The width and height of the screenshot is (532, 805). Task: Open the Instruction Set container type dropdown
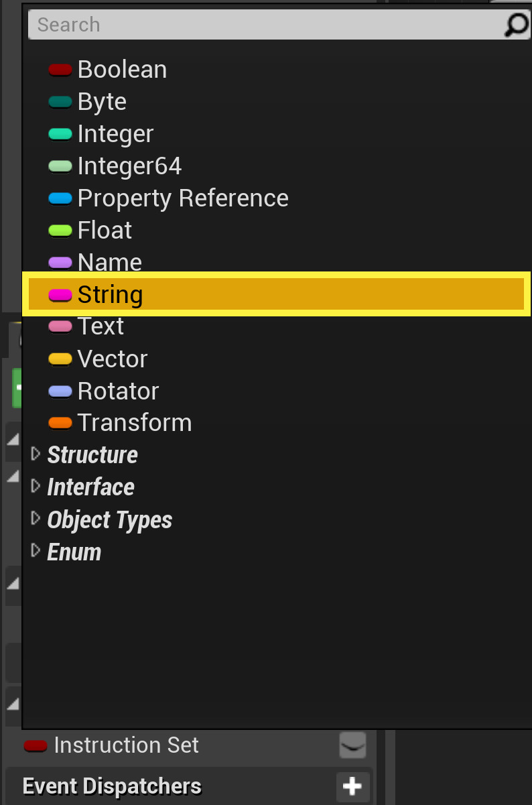(354, 745)
